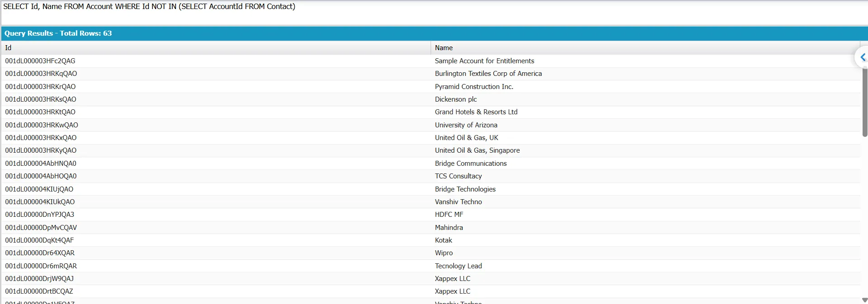Select Id cell 001dL000003HRKxQAO
Image resolution: width=868 pixels, height=304 pixels.
tap(41, 138)
